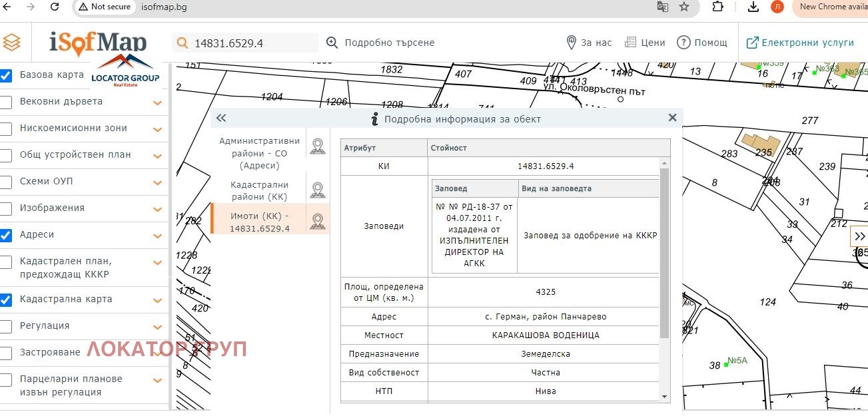
Task: Open Подробно търсене advanced search
Action: tap(380, 43)
